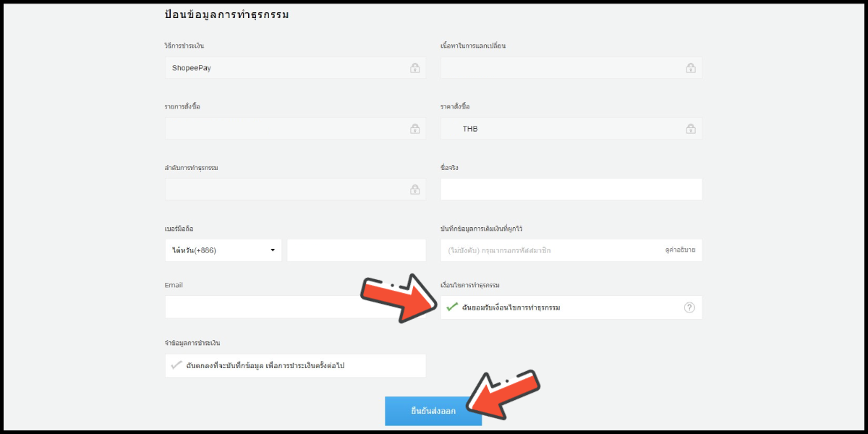This screenshot has width=868, height=434.
Task: Open the question mark help icon
Action: click(x=689, y=307)
